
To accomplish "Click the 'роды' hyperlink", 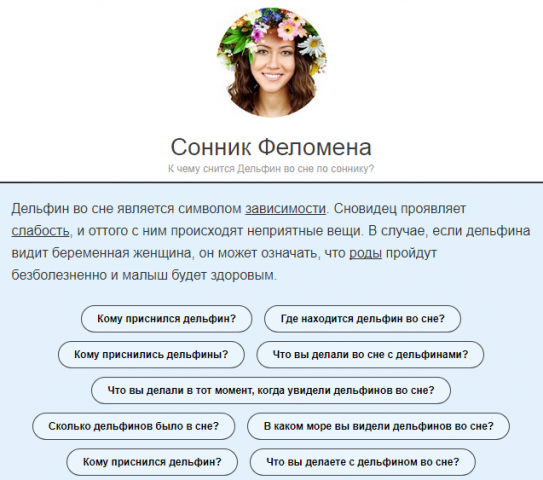I will click(365, 253).
